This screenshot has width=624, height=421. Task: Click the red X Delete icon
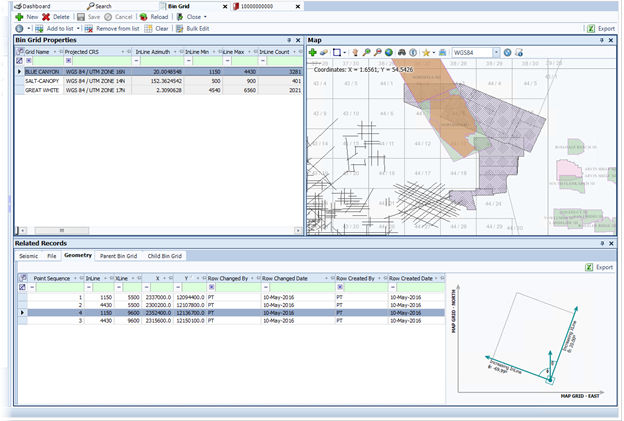[x=46, y=17]
